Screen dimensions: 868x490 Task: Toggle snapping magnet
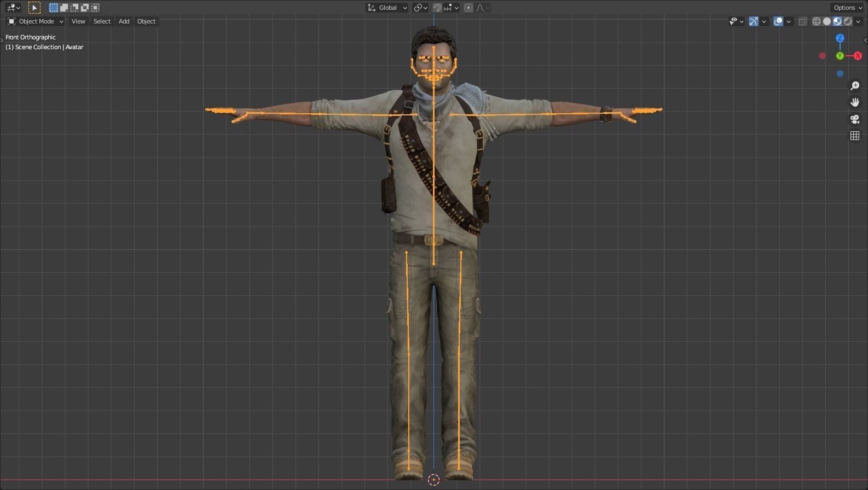pyautogui.click(x=437, y=8)
